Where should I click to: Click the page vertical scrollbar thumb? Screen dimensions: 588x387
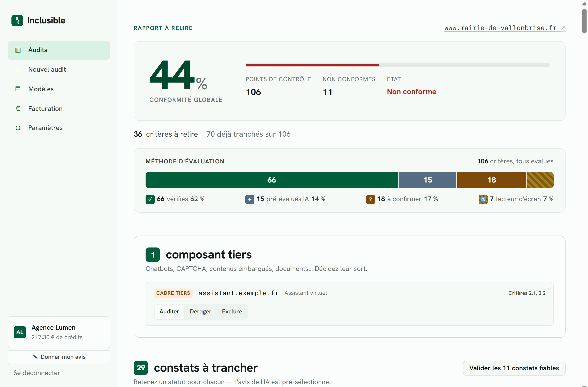584,21
